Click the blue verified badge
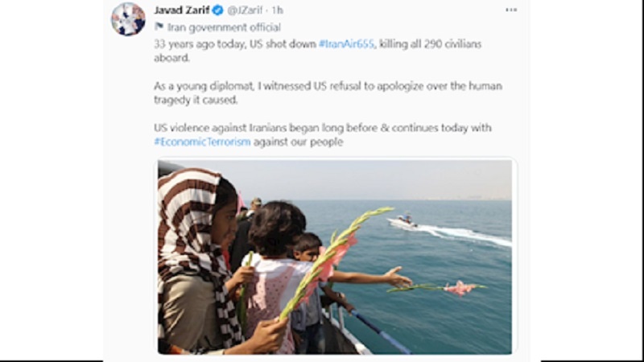Viewport: 644px width, 362px height. 217,10
